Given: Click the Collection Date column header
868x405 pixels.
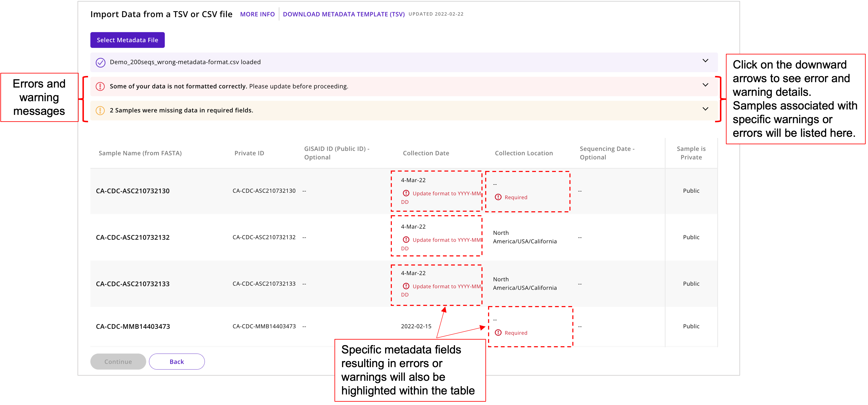Looking at the screenshot, I should point(426,153).
